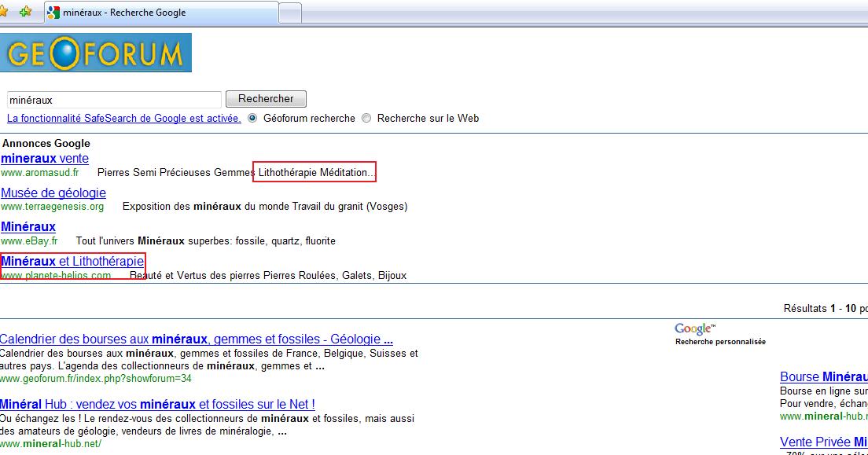Image resolution: width=868 pixels, height=455 pixels.
Task: Open the Musée de géologie ad link
Action: [x=53, y=193]
